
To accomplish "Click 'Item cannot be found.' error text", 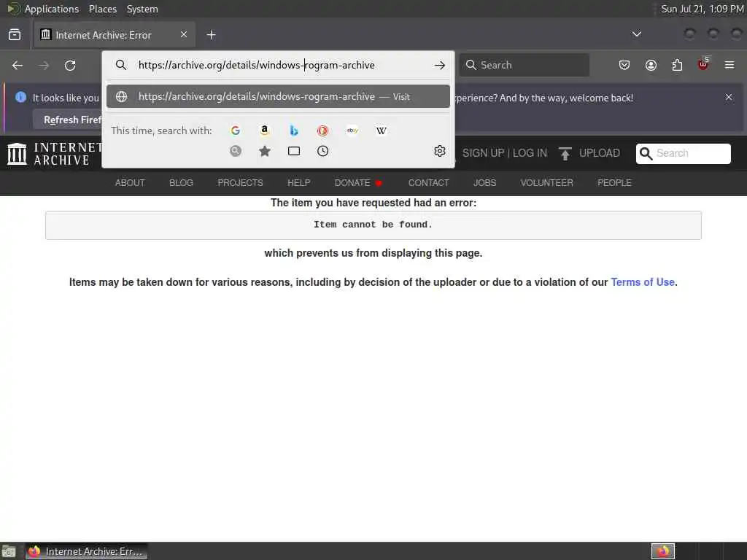I will 373,225.
